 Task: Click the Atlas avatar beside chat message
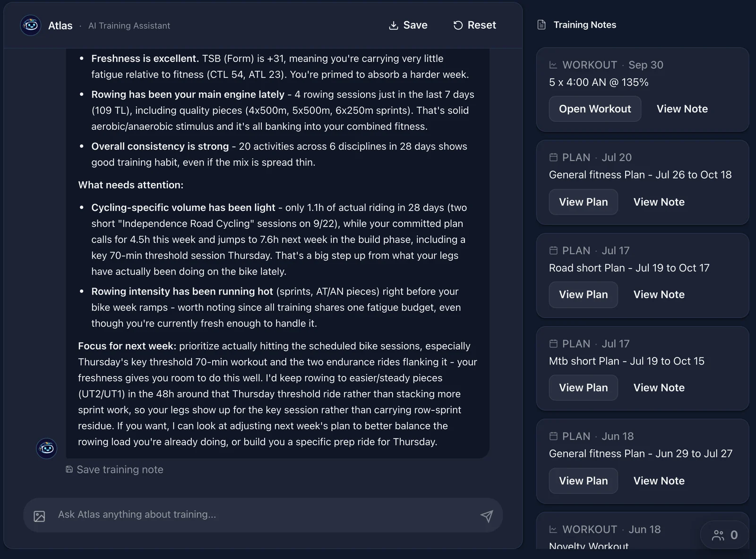(x=47, y=448)
